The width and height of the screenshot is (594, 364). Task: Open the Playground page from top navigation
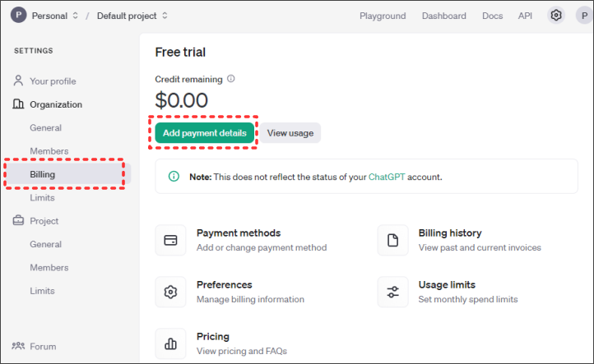coord(383,16)
